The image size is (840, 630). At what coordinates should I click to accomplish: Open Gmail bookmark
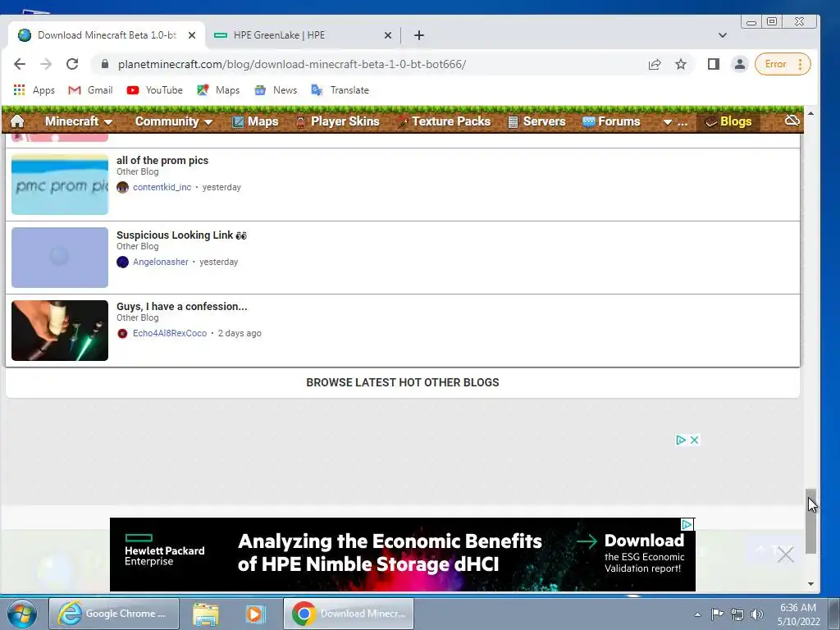pyautogui.click(x=90, y=90)
